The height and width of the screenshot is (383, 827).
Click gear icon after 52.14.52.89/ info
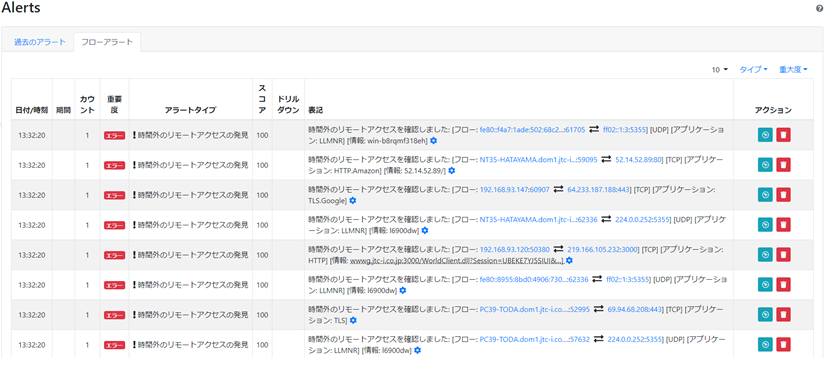452,171
